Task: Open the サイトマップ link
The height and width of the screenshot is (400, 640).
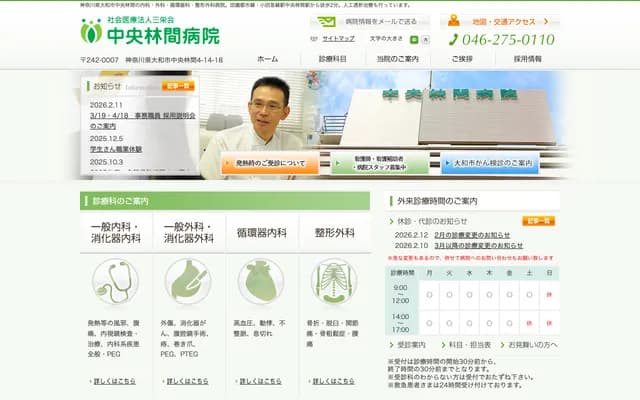Action: [337, 39]
